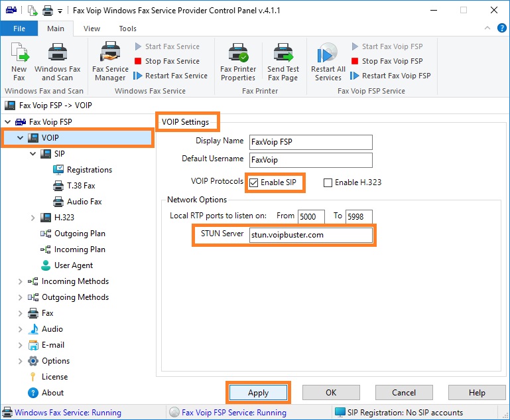Collapse the Fax Voip FSP root node
The image size is (510, 420).
click(7, 122)
